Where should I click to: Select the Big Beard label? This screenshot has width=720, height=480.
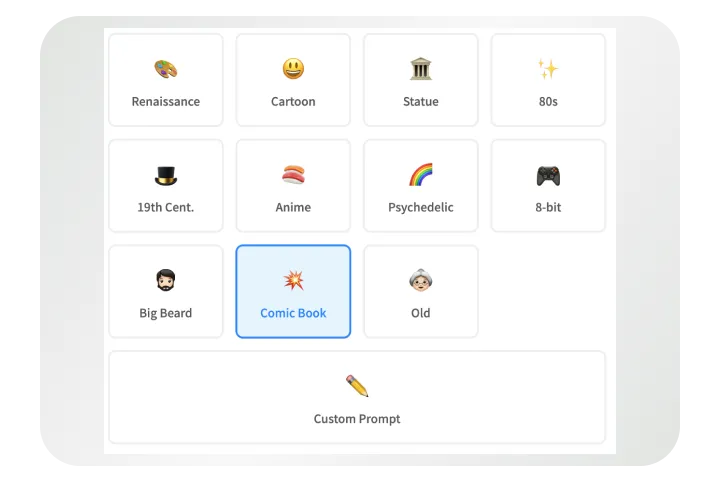coord(166,313)
